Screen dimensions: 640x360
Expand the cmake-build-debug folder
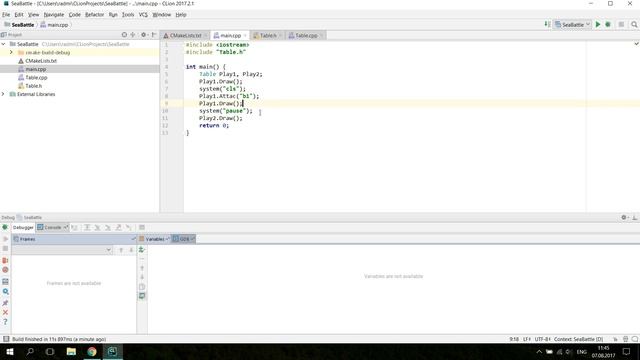pos(11,53)
